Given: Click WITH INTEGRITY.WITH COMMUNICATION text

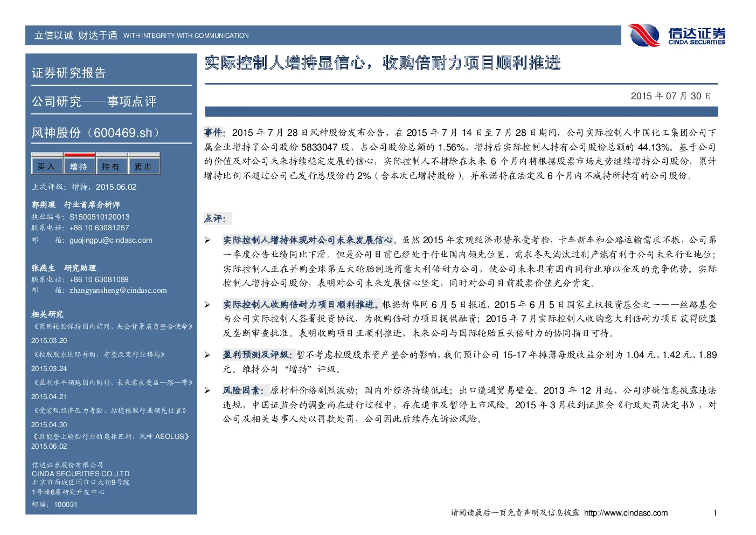Looking at the screenshot, I should [x=186, y=36].
